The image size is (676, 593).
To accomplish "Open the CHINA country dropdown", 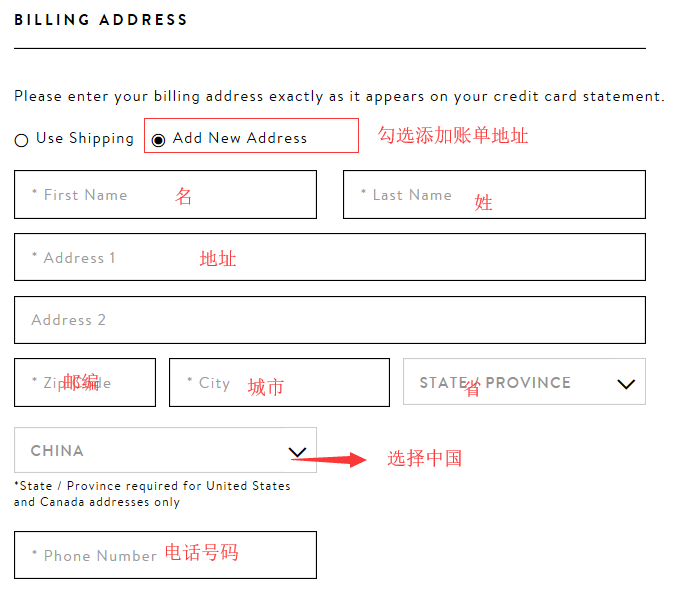I will [150, 451].
